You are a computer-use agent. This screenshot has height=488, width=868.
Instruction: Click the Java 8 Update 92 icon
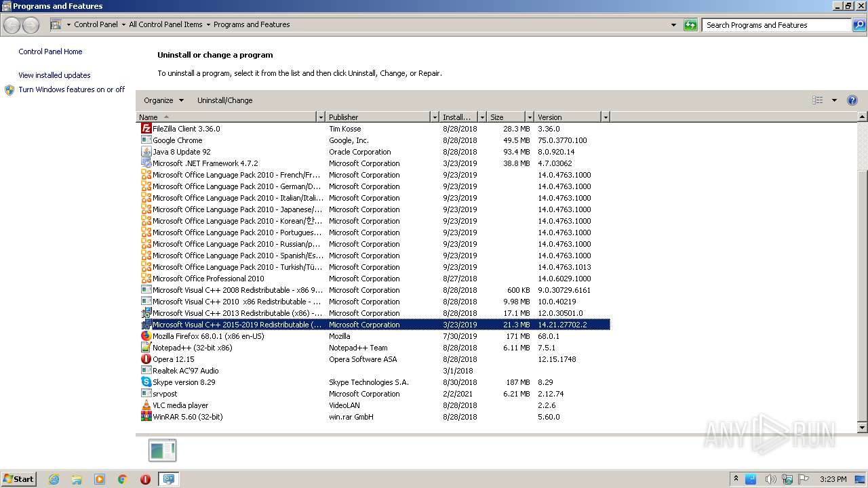click(146, 152)
